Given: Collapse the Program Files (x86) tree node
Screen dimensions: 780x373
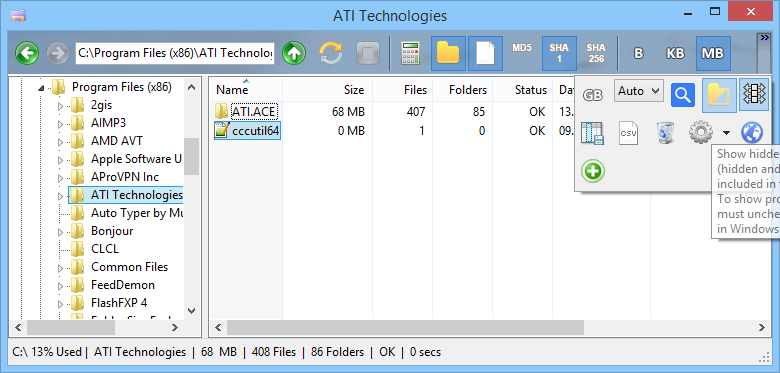Looking at the screenshot, I should [x=41, y=89].
